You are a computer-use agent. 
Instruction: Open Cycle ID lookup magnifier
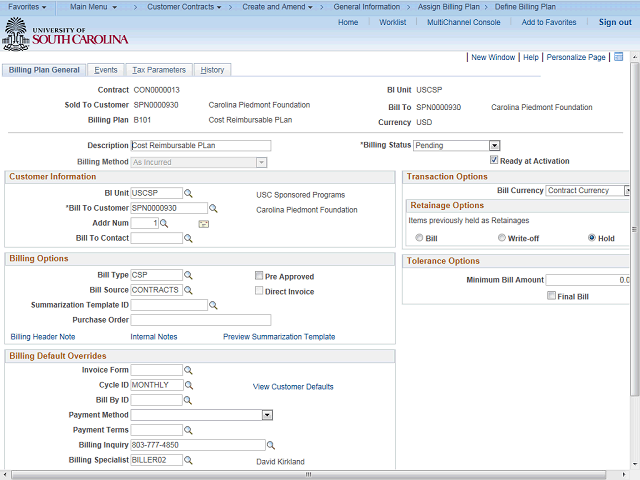[x=189, y=385]
